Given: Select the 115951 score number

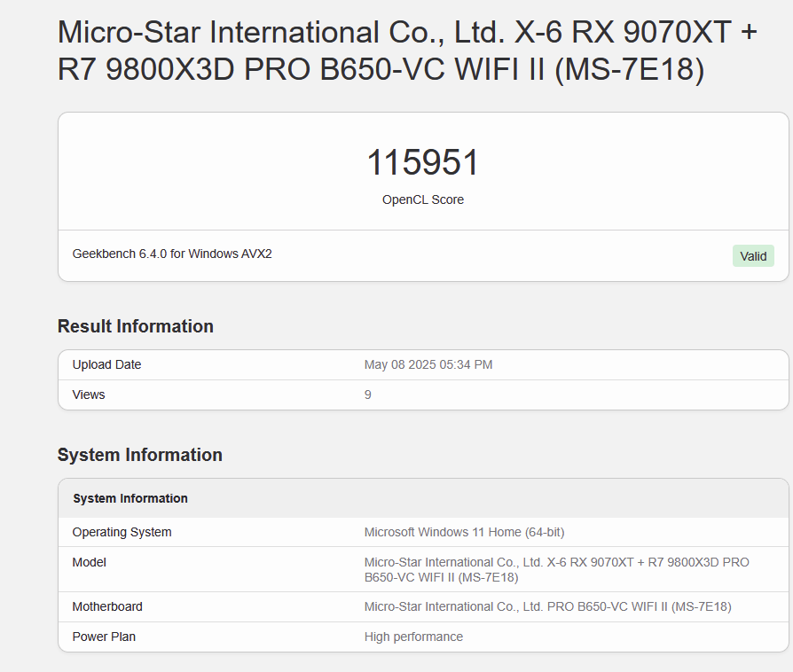Looking at the screenshot, I should coord(423,162).
